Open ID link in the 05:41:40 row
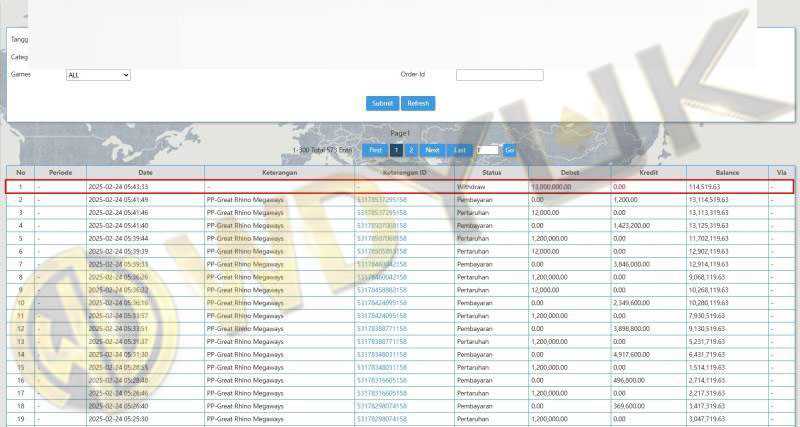This screenshot has height=427, width=800. pyautogui.click(x=382, y=225)
